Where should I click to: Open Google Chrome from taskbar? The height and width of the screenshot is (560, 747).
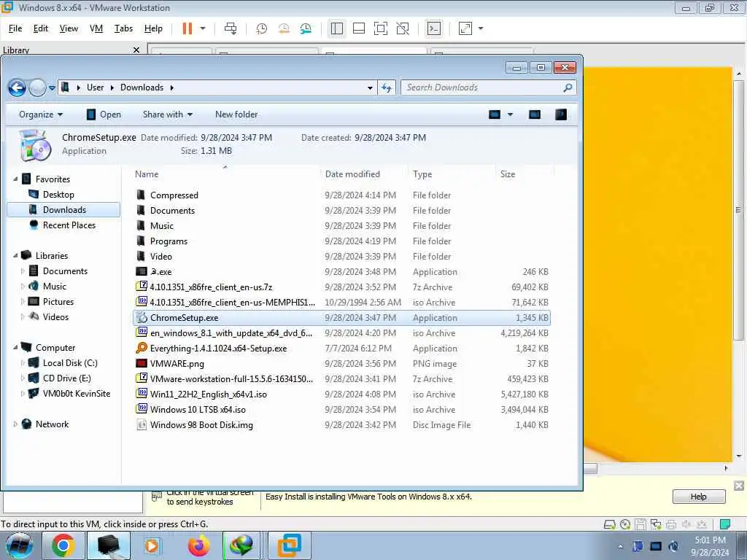(x=63, y=545)
